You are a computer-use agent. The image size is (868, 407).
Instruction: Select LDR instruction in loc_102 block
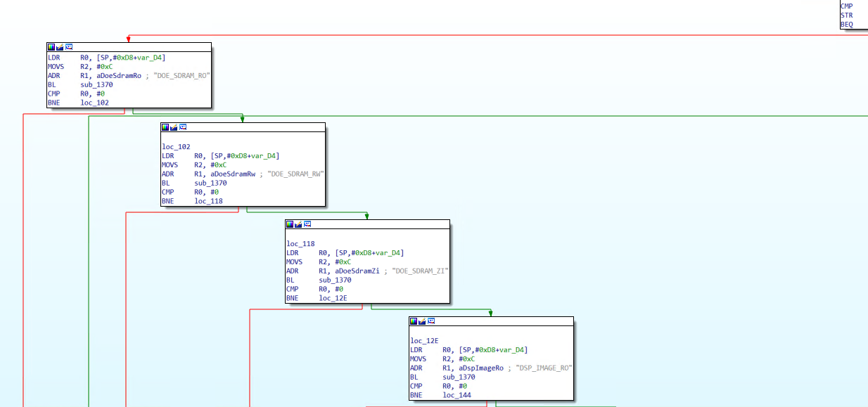(221, 156)
